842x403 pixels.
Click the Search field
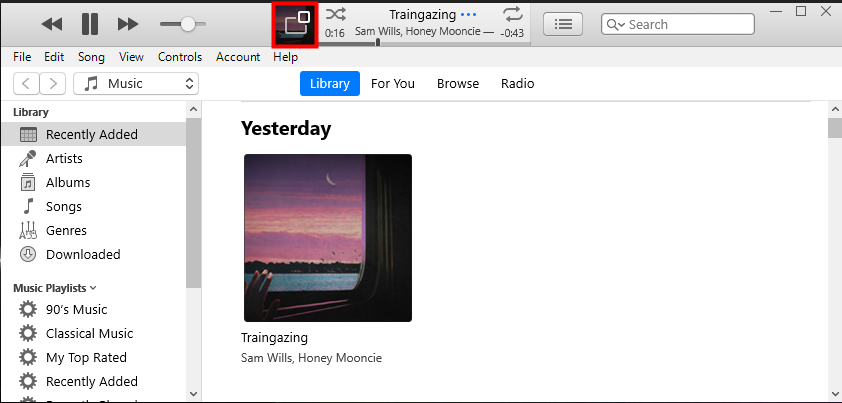click(x=678, y=24)
